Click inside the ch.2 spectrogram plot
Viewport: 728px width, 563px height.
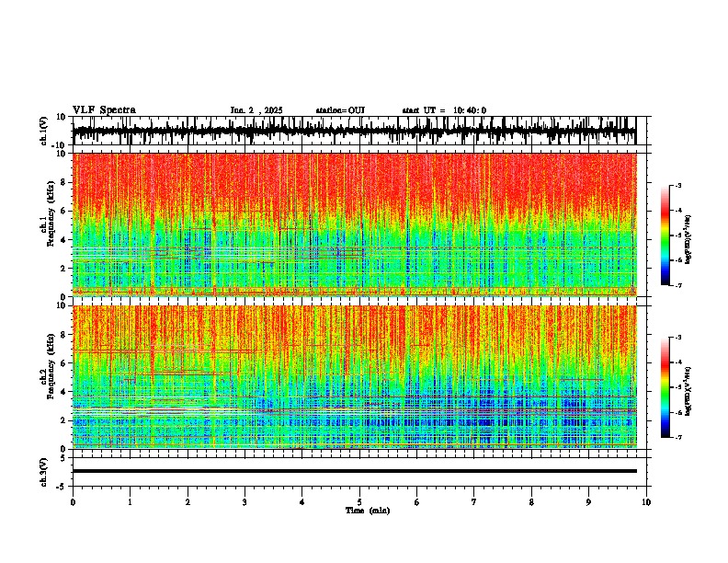[x=354, y=377]
